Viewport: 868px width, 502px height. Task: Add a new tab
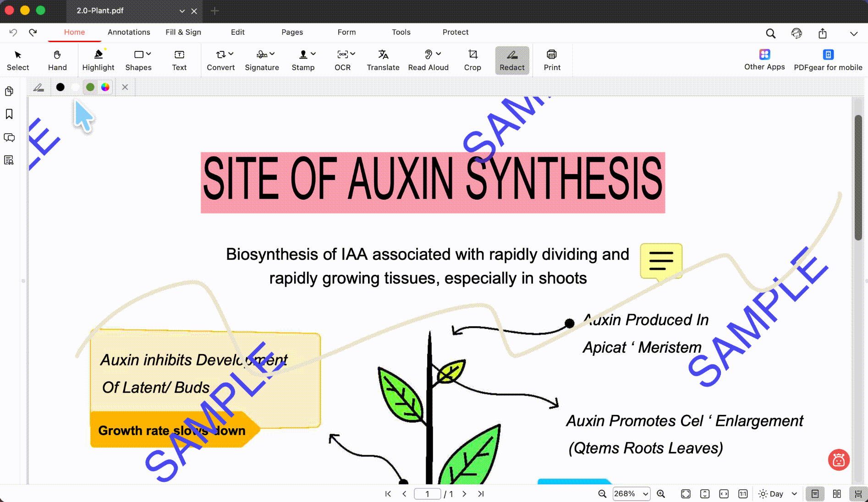214,11
